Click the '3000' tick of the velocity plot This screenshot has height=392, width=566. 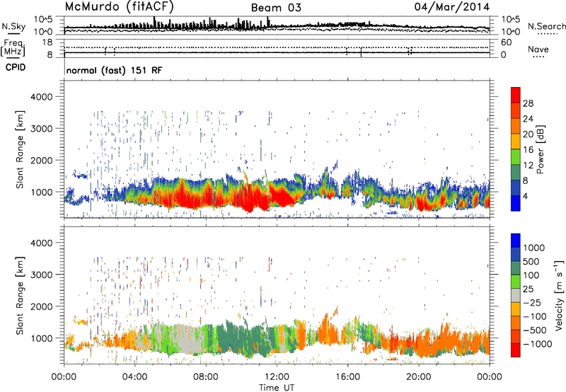[x=42, y=275]
